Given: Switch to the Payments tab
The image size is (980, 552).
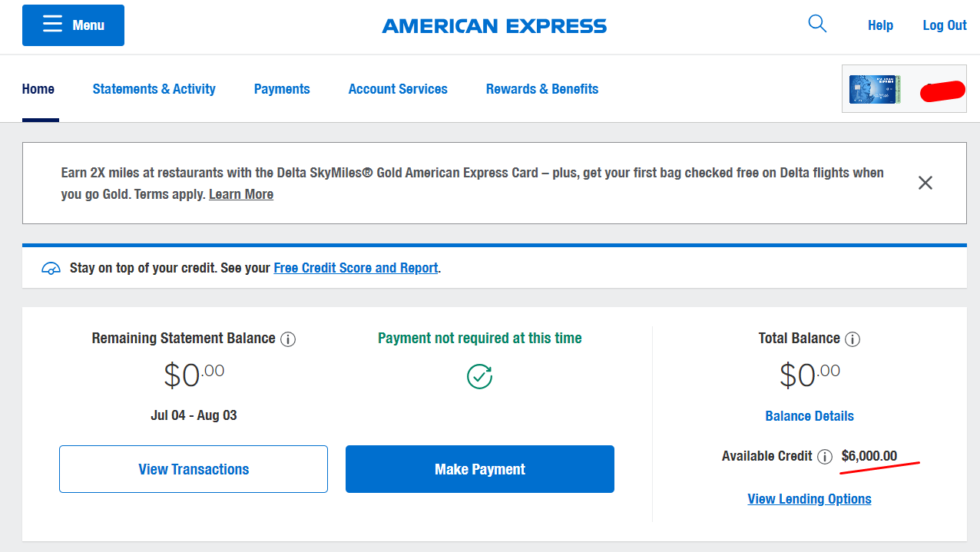Looking at the screenshot, I should 282,89.
